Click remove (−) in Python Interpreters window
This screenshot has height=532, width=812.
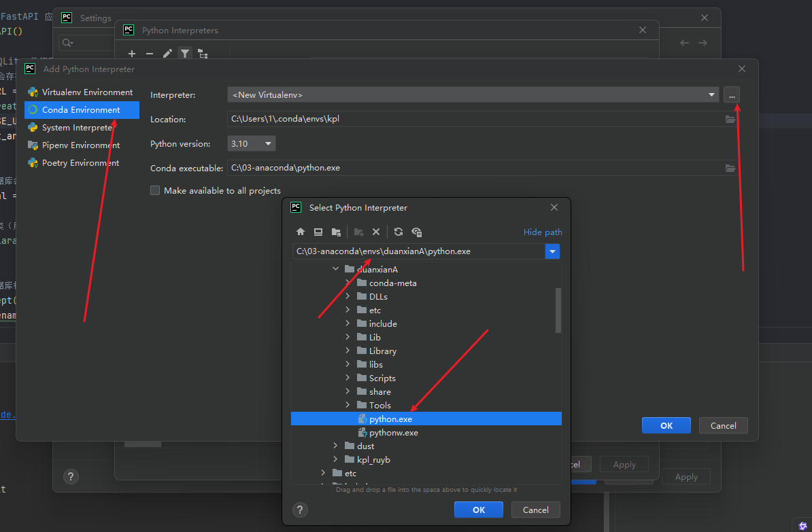pyautogui.click(x=150, y=54)
